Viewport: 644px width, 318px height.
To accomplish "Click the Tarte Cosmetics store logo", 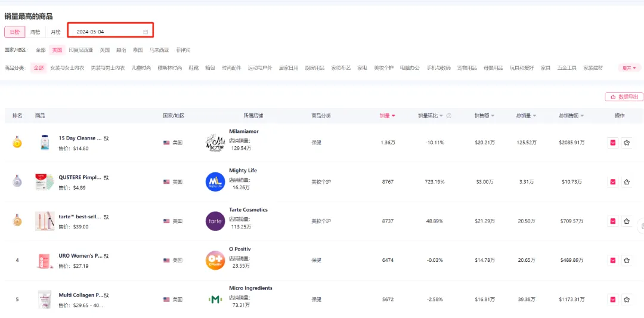I will (x=215, y=221).
